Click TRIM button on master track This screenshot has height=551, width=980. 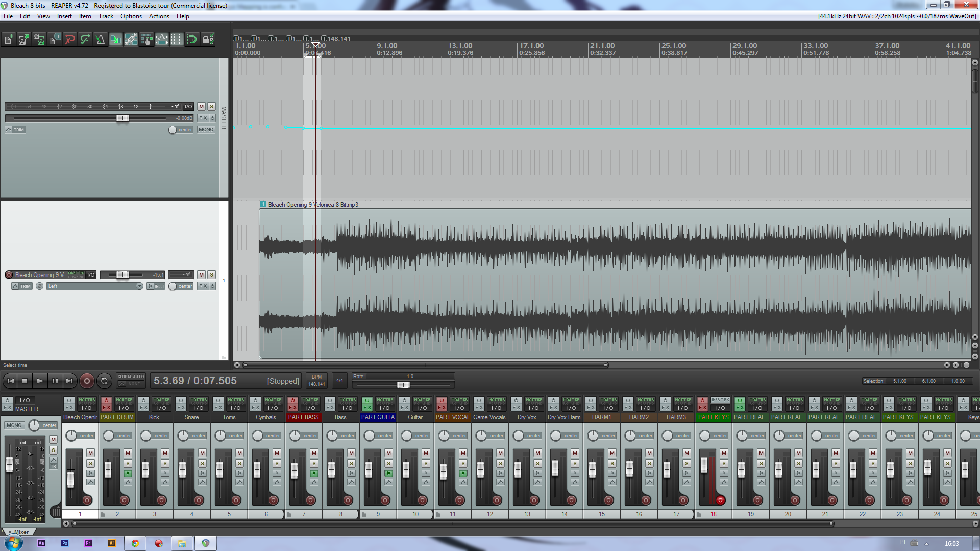(16, 130)
